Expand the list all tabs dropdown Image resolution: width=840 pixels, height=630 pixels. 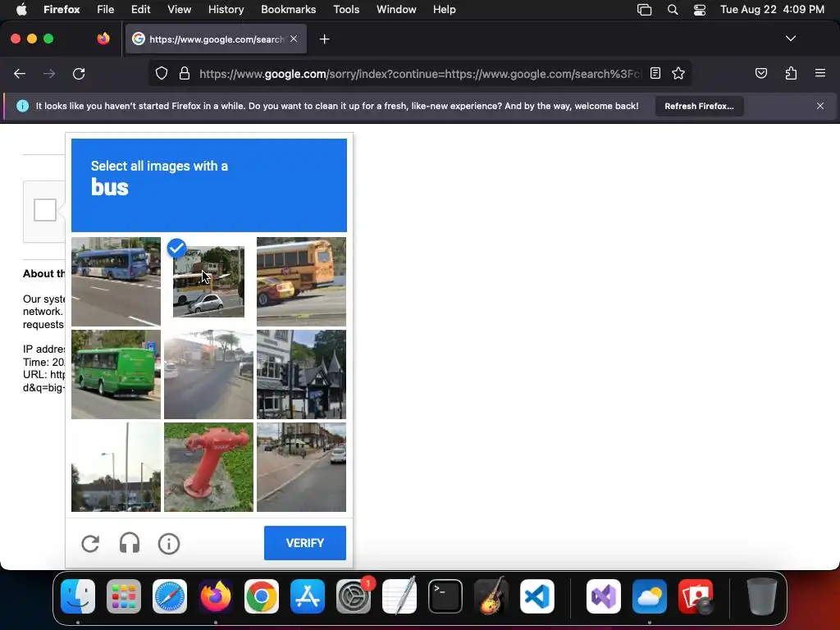[x=790, y=39]
